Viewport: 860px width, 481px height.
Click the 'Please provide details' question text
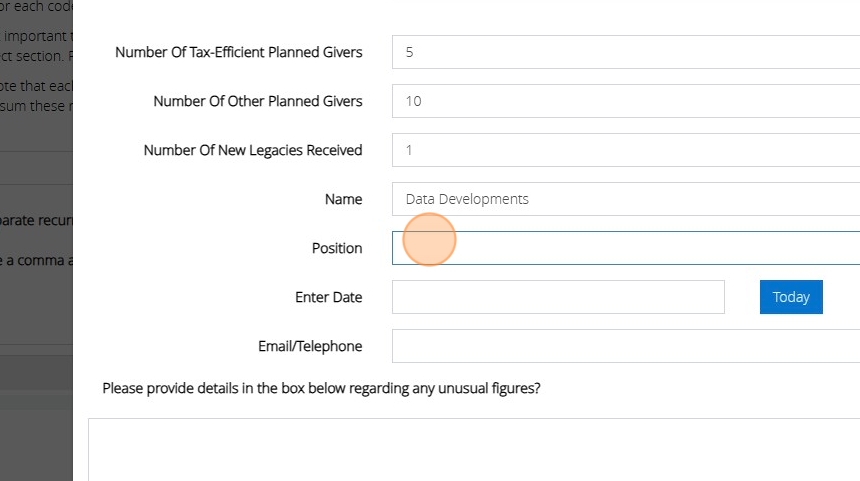point(321,388)
